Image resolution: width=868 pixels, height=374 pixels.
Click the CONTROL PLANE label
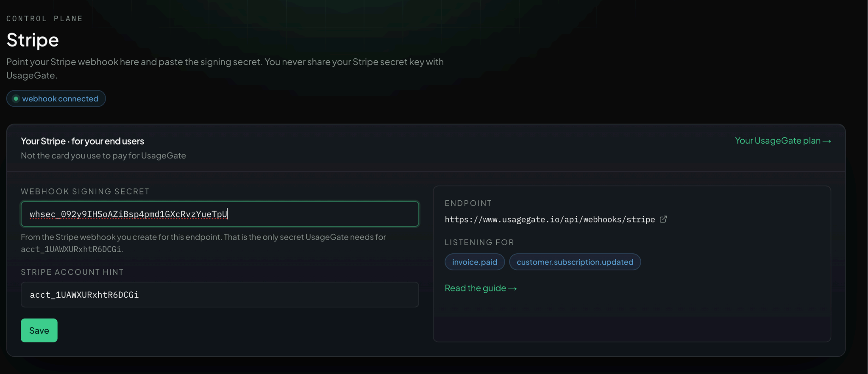[45, 19]
